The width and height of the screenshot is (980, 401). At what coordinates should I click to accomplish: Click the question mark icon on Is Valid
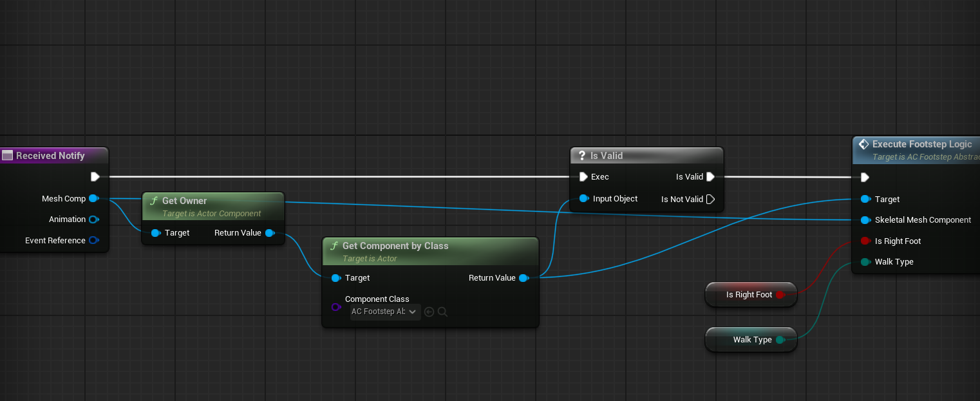[x=581, y=156]
